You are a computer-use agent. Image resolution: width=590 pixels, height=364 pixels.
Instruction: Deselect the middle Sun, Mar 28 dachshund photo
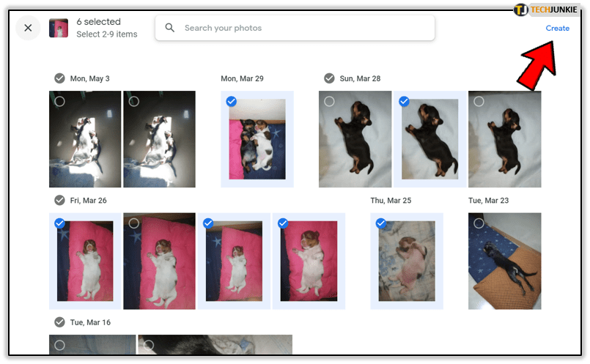(x=404, y=102)
